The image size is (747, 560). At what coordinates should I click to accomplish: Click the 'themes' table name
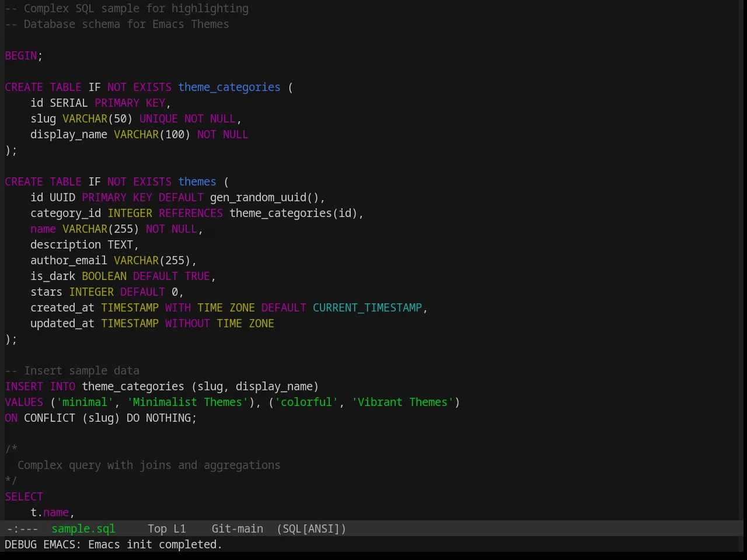point(197,181)
